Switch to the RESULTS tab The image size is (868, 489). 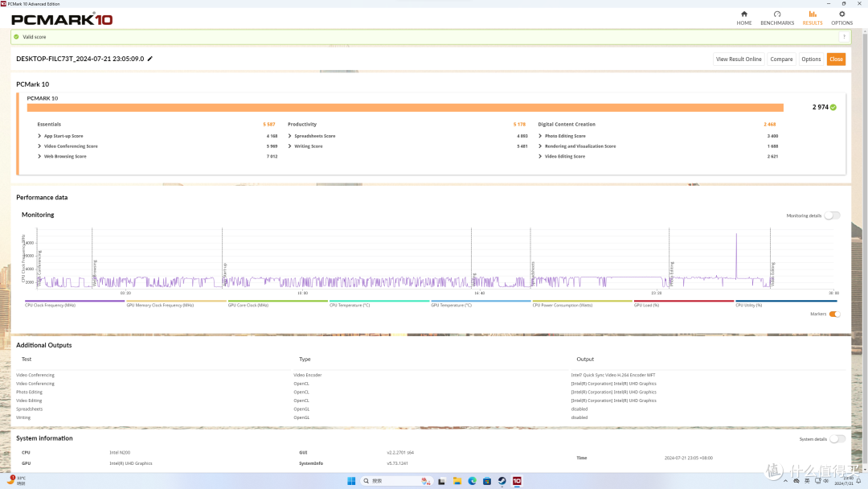point(812,18)
